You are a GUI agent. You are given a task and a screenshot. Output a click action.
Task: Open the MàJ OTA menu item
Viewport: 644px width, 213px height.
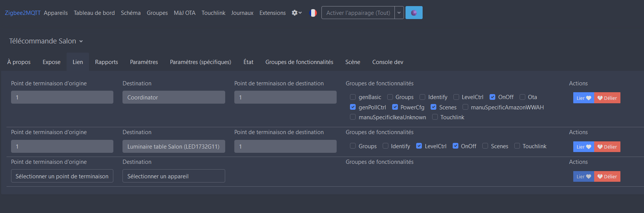[184, 13]
